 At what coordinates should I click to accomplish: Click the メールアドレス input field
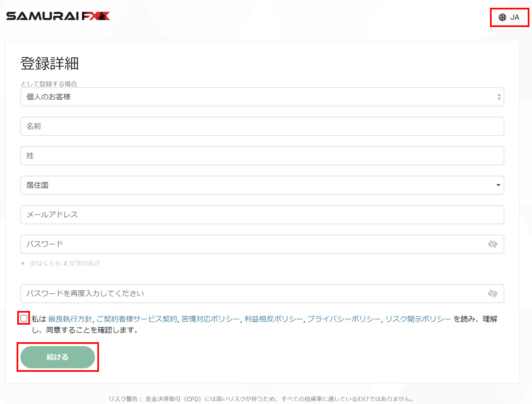[262, 215]
